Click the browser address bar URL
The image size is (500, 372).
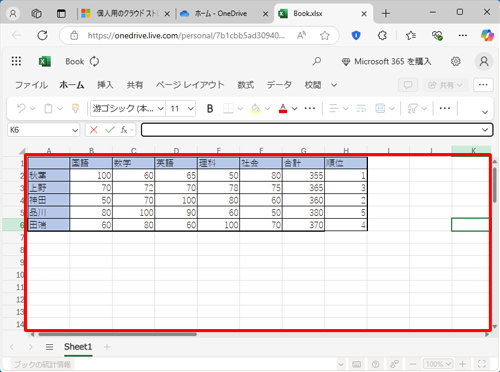[186, 35]
